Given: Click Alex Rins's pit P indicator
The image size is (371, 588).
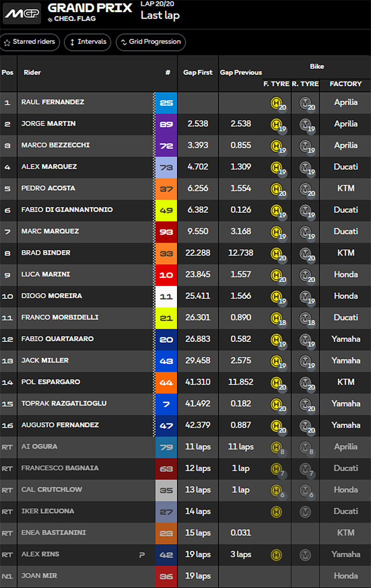Looking at the screenshot, I should 142,555.
